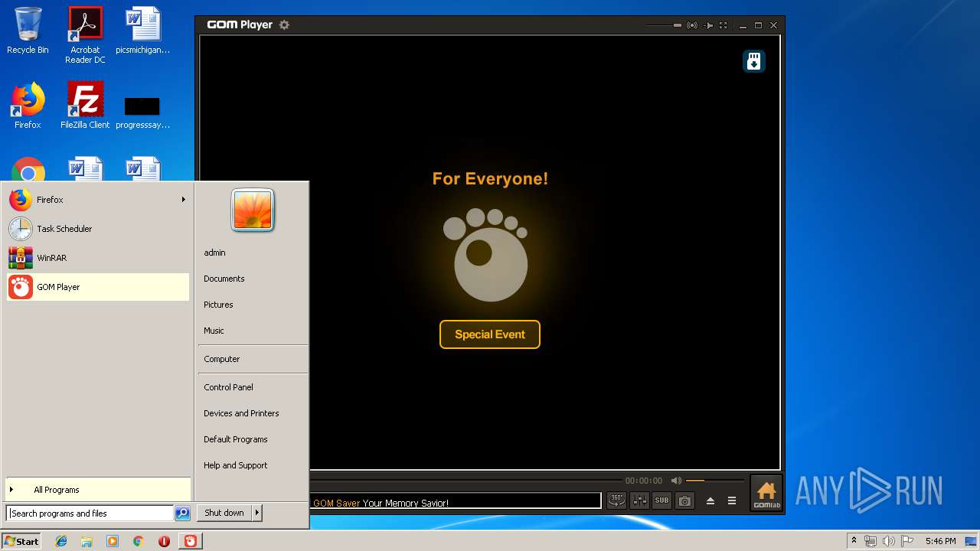The height and width of the screenshot is (551, 980).
Task: Open Pictures from Start menu
Action: coord(218,305)
